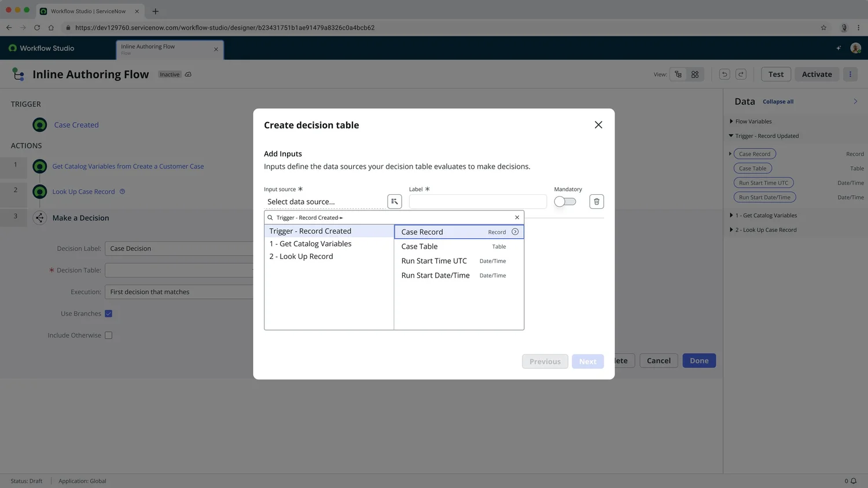Screen dimensions: 868x488
Task: Check the Include Otherwise checkbox
Action: [x=108, y=335]
